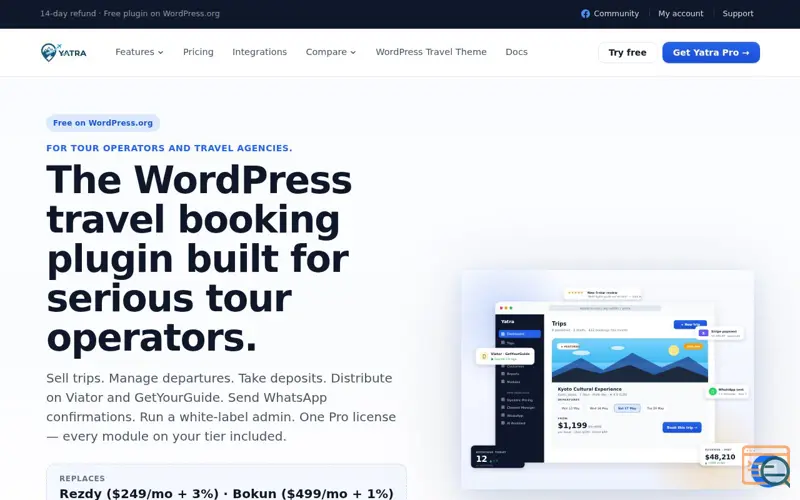Click the "Rezdy ($249/mo + 3%)" comparison text

pos(139,493)
